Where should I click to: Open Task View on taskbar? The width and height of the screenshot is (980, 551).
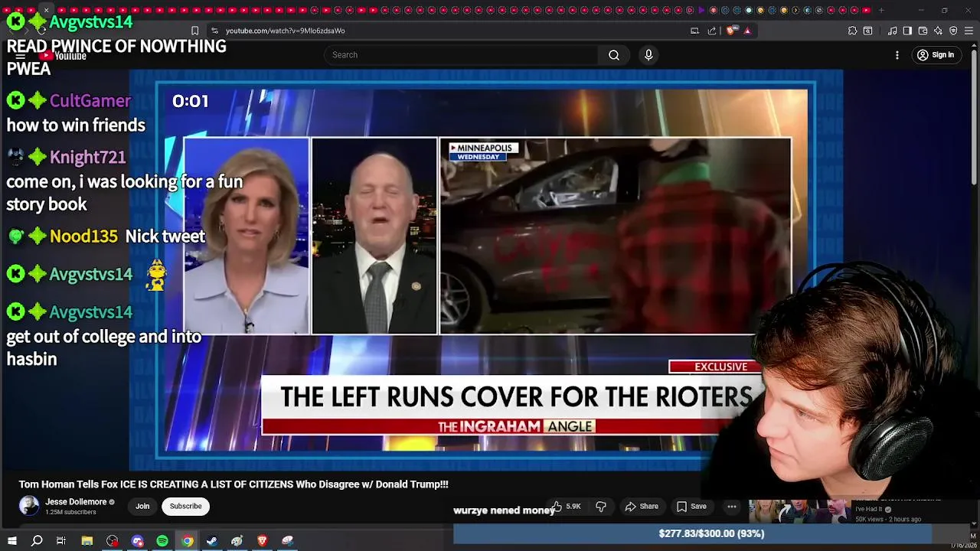pos(61,541)
